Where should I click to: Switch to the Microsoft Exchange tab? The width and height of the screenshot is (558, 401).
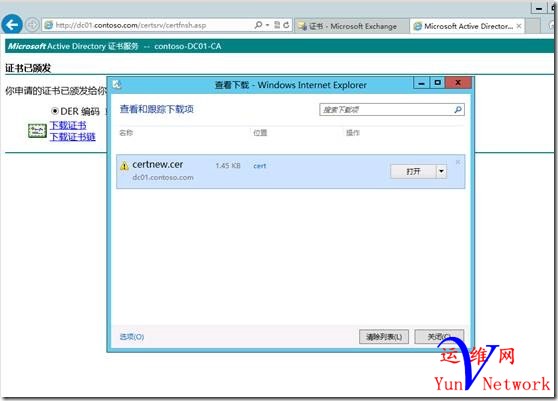352,26
